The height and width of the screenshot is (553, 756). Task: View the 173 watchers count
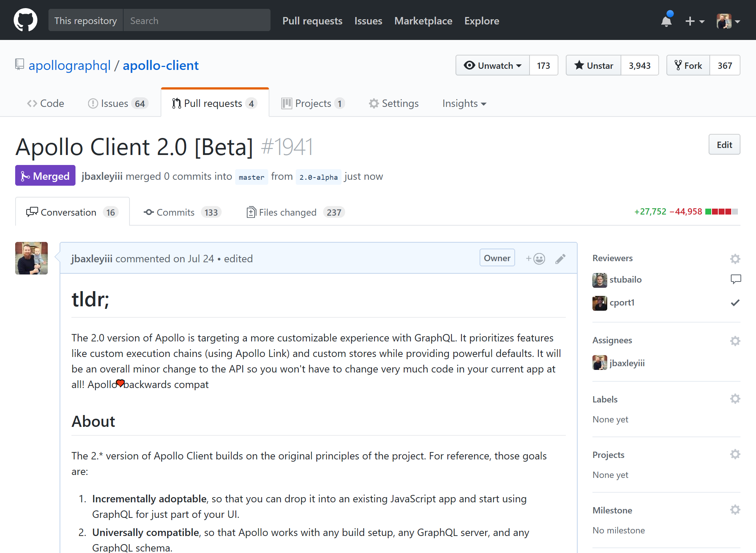[x=543, y=65]
